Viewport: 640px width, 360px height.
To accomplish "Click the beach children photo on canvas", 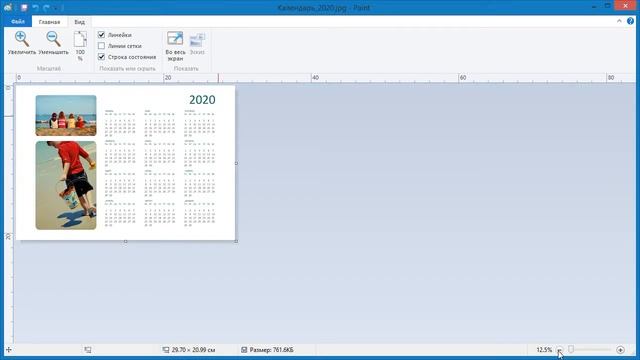I will click(66, 116).
